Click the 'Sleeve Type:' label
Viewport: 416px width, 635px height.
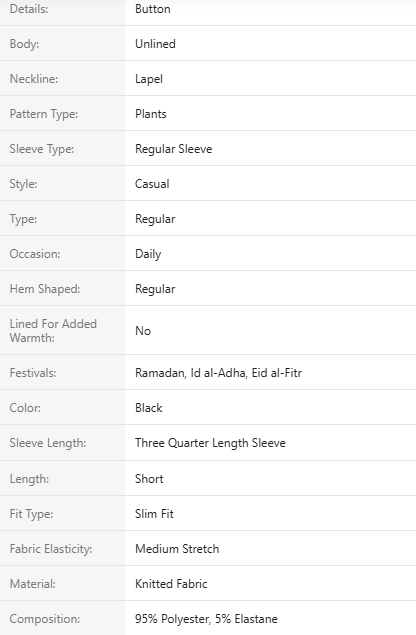[x=42, y=149]
